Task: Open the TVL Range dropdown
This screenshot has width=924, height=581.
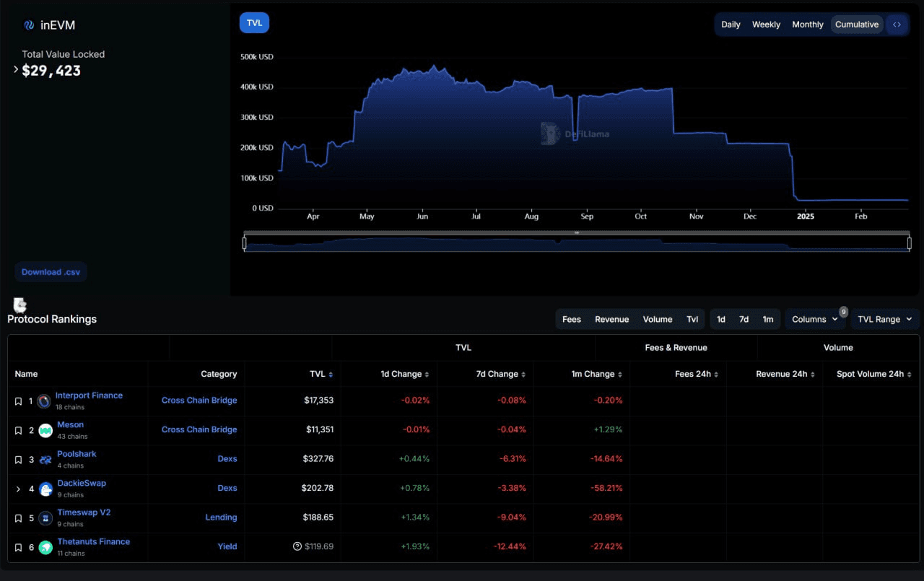Action: pyautogui.click(x=885, y=319)
